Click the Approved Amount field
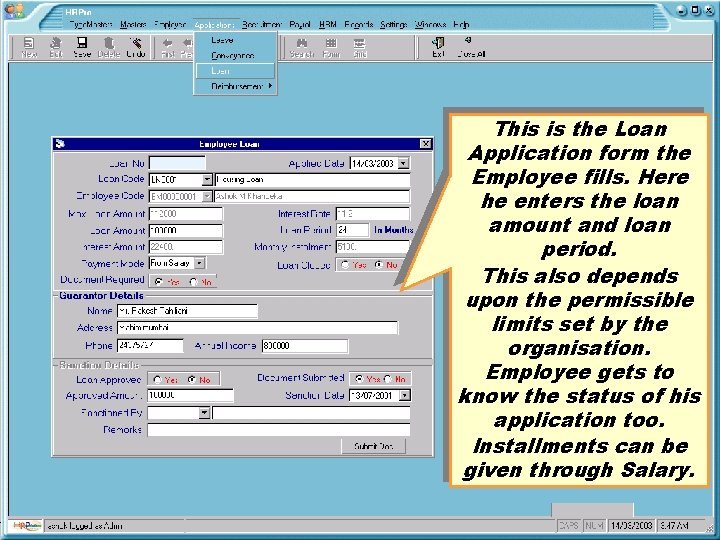This screenshot has width=720, height=540. 190,395
